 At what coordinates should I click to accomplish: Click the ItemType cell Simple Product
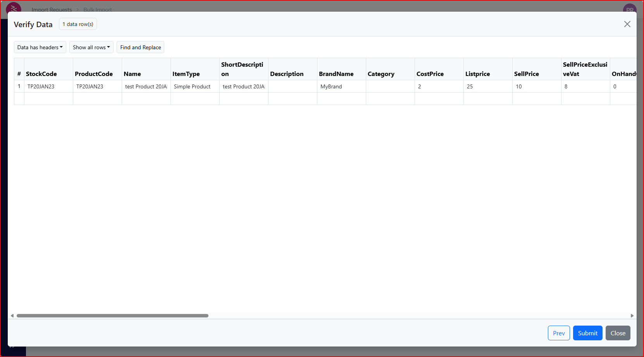(x=192, y=86)
